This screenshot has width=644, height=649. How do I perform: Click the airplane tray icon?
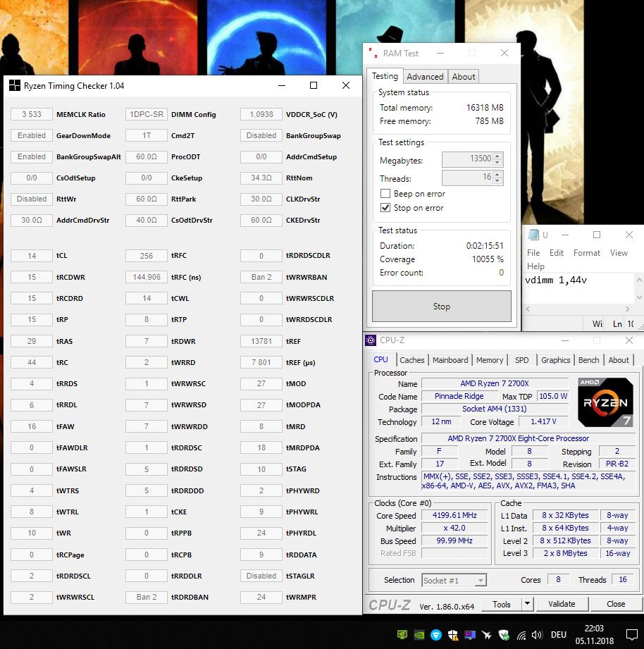click(487, 634)
